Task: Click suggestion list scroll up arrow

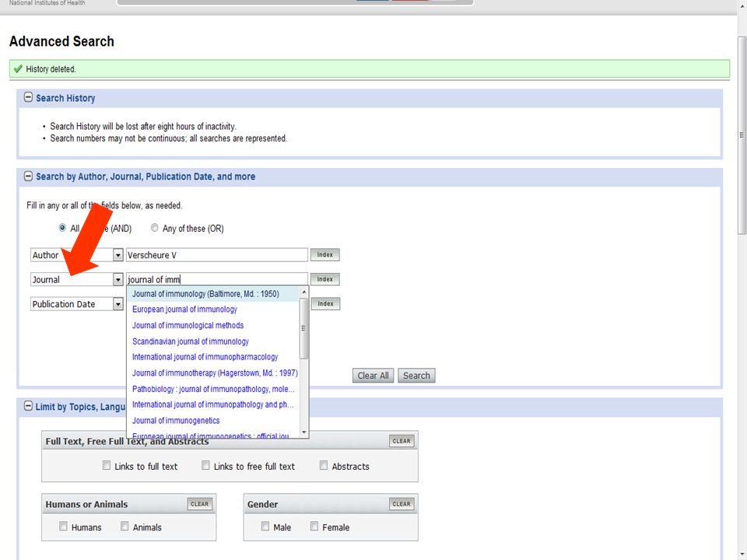Action: (x=304, y=292)
